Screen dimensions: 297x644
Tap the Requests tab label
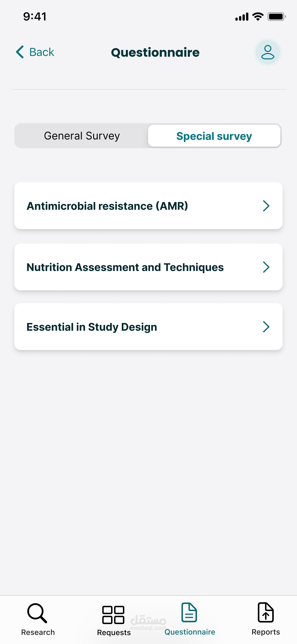(114, 632)
